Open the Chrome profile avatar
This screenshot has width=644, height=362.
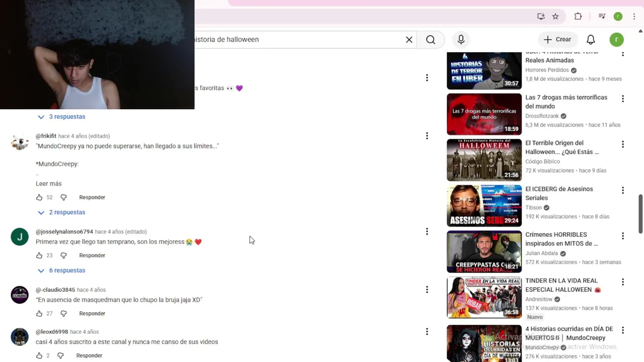pyautogui.click(x=618, y=16)
